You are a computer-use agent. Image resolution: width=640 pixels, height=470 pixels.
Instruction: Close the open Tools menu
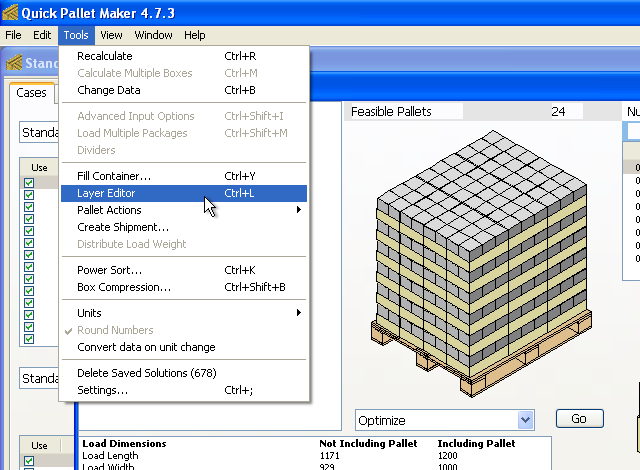pyautogui.click(x=76, y=35)
